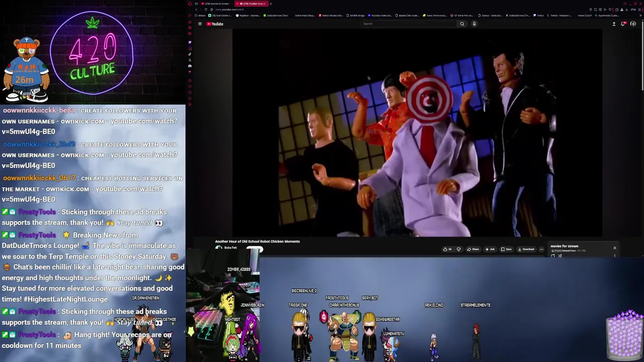Open the Watch Movies Online bookmark
The image size is (644, 362).
coord(331,16)
